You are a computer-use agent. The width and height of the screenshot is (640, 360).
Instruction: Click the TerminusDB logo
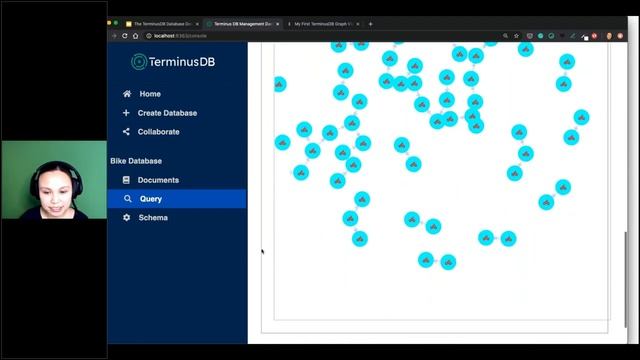[x=173, y=62]
